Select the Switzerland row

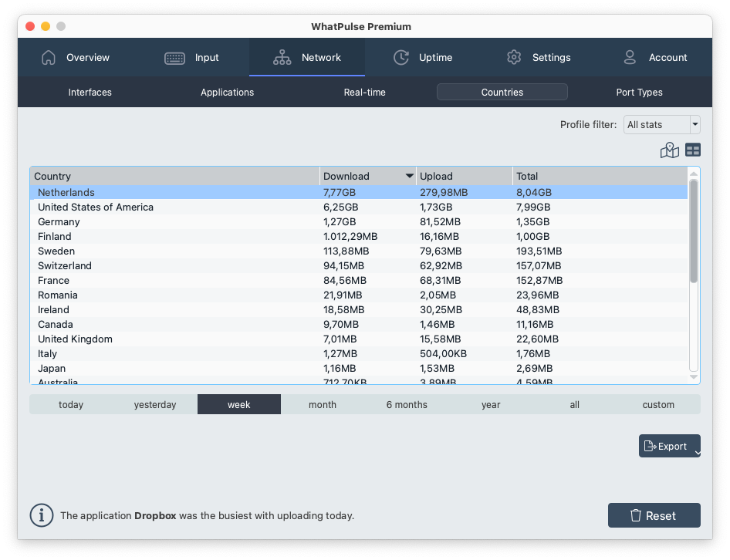pos(359,266)
